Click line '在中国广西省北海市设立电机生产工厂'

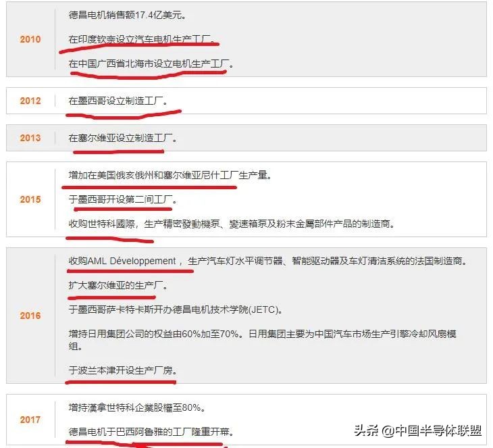click(151, 64)
